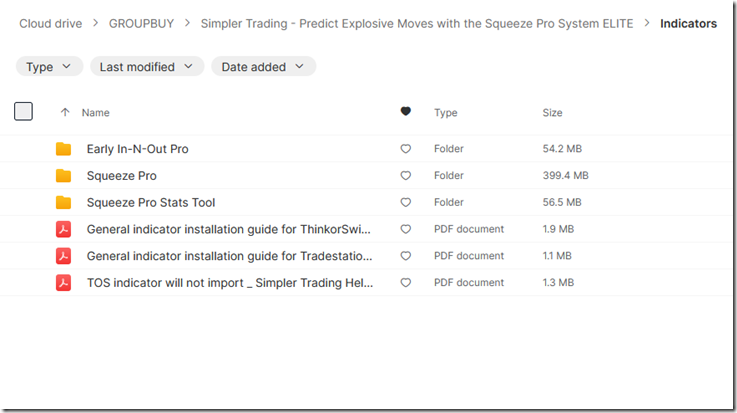Image resolution: width=737 pixels, height=413 pixels.
Task: Open the Squeeze Pro folder name
Action: (x=122, y=176)
